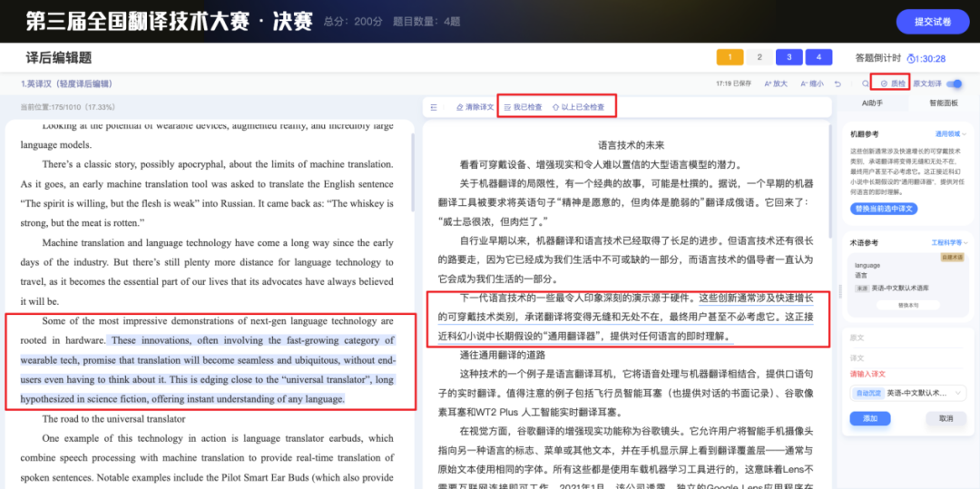Image resolution: width=980 pixels, height=489 pixels.
Task: Click the 17:19 已保存 save status
Action: click(734, 83)
